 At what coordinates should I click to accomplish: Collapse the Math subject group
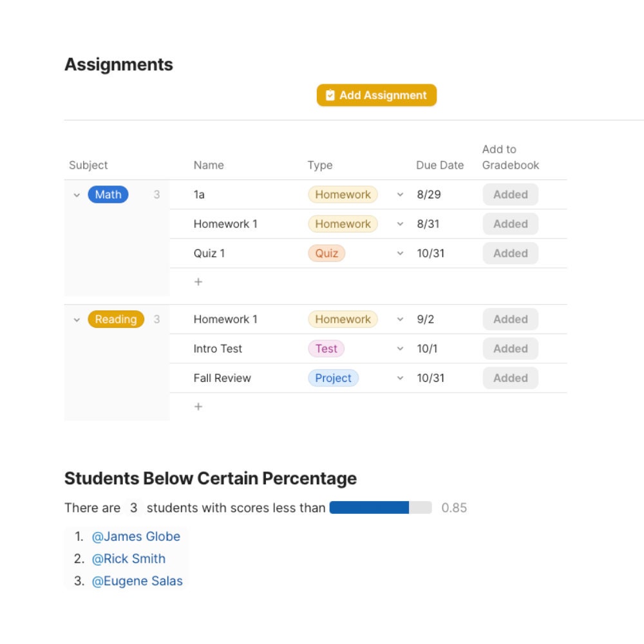(77, 194)
